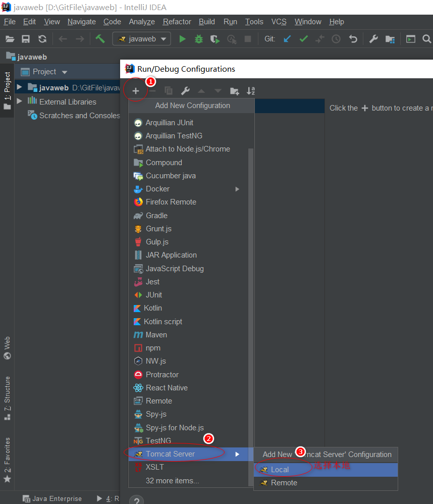This screenshot has width=433, height=504.
Task: Open the 2: Favorites tool window tab
Action: coord(7,460)
